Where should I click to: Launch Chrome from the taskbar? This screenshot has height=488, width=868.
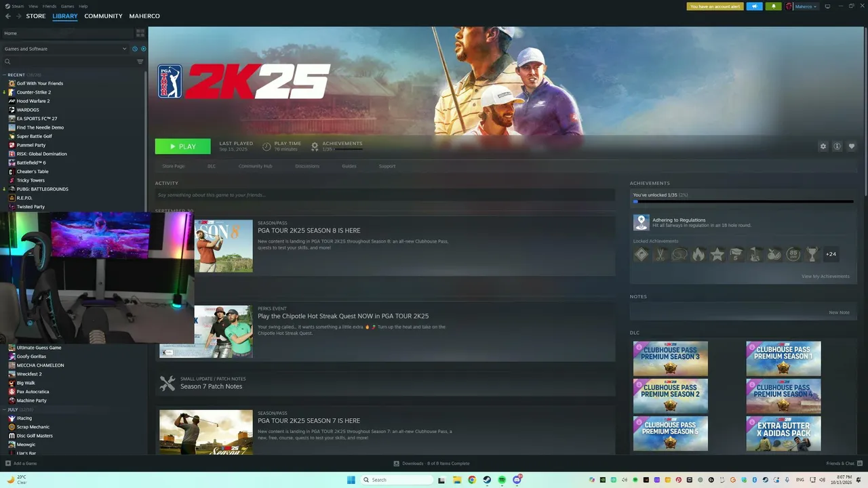[x=472, y=480]
